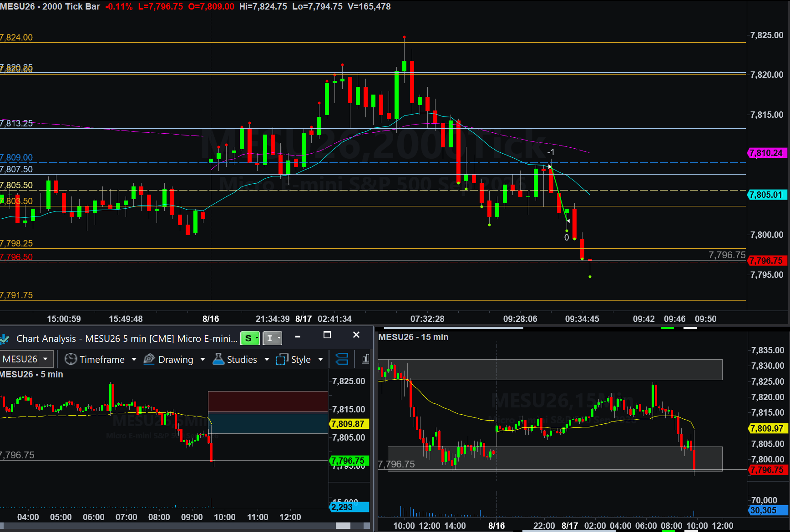Image resolution: width=790 pixels, height=532 pixels.
Task: Open the arrow on the green S button
Action: 257,338
